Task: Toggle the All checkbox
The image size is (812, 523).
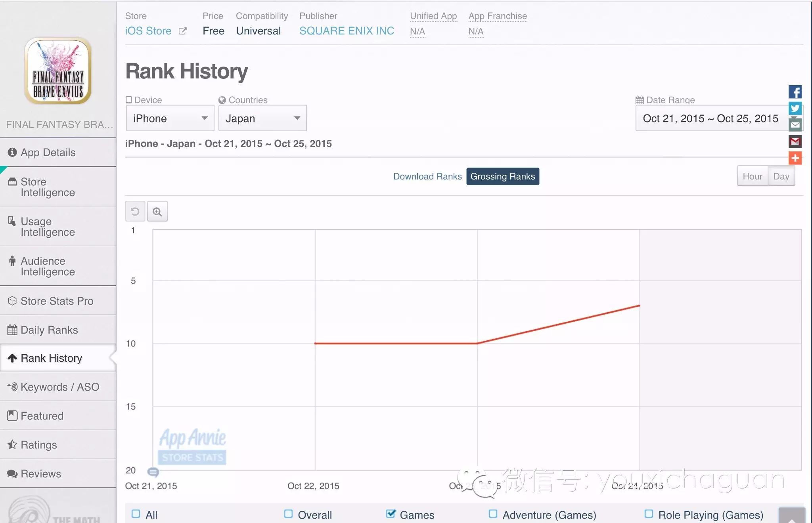Action: click(x=136, y=514)
